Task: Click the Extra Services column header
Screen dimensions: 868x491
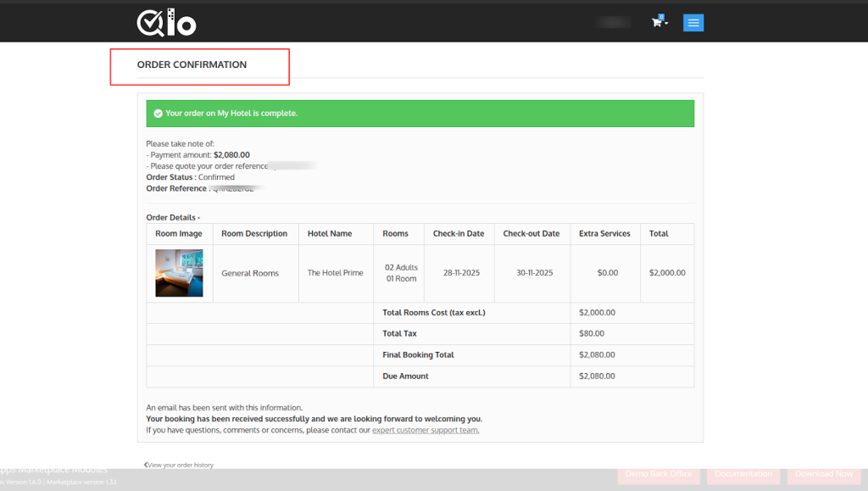Action: [x=604, y=233]
